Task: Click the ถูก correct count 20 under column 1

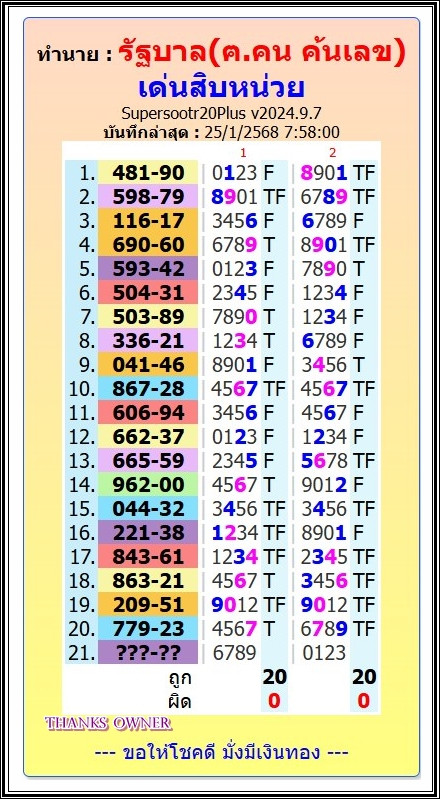Action: pyautogui.click(x=274, y=677)
